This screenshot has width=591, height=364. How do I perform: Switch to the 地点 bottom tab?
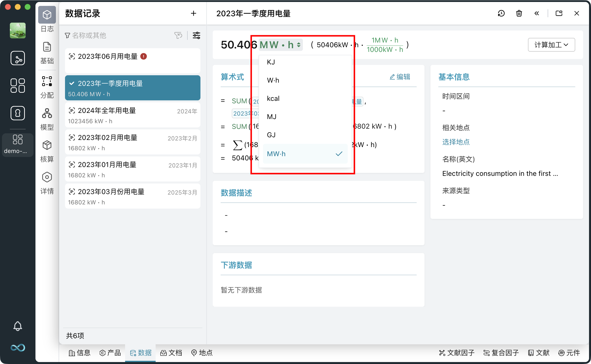click(x=202, y=353)
